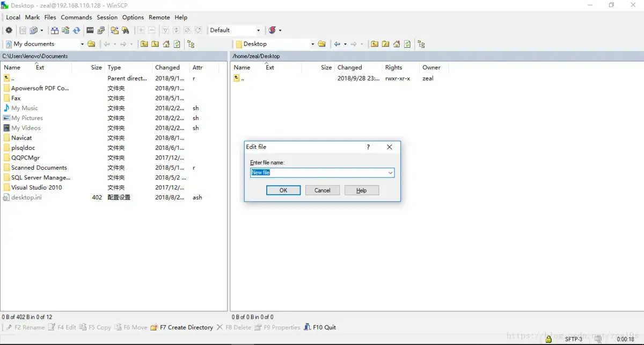Go to remote home directory icon

397,44
